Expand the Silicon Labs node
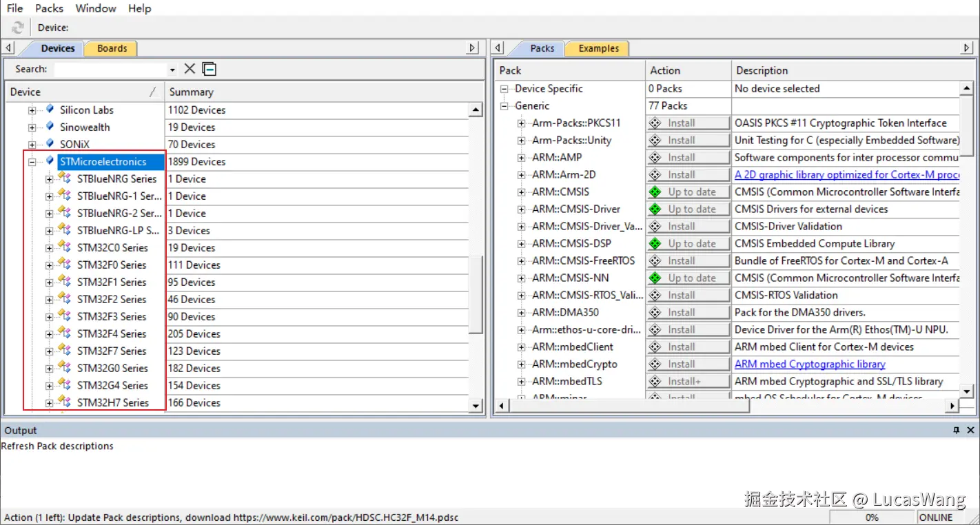Image resolution: width=980 pixels, height=525 pixels. pyautogui.click(x=32, y=110)
